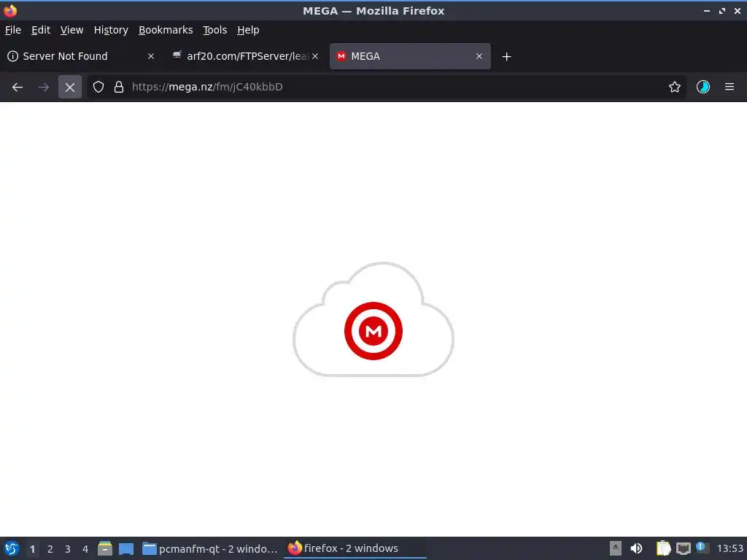Close the arf20.com FTPServer tab

(x=315, y=56)
